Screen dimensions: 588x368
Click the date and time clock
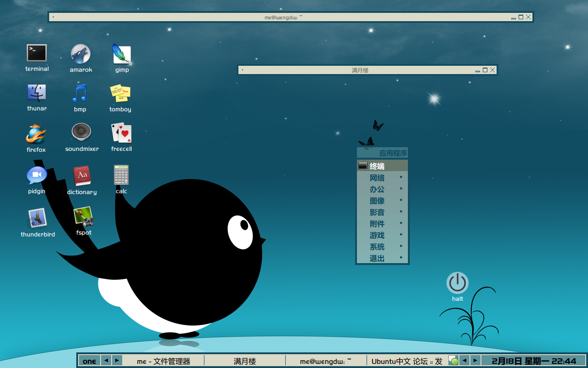(534, 361)
